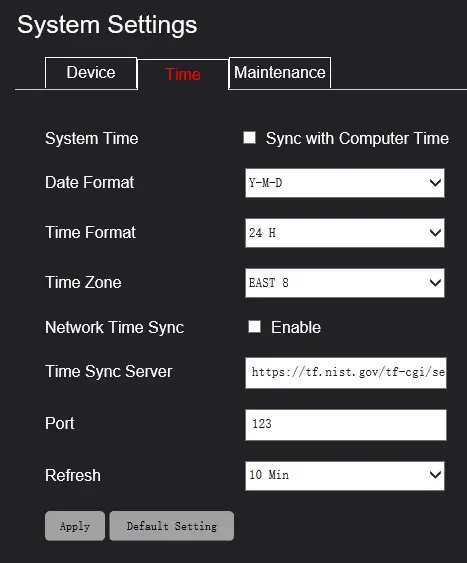Click the Time Format label

tap(90, 232)
